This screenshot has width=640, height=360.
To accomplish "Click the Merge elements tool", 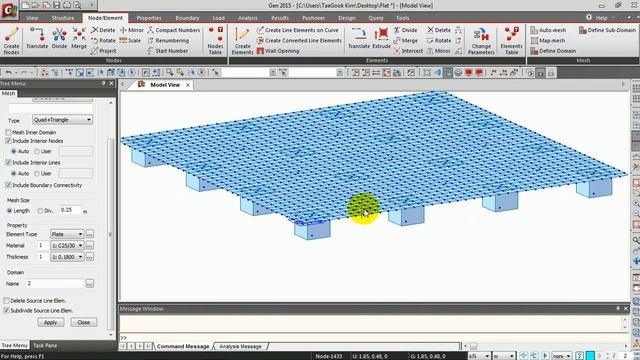I will [405, 40].
